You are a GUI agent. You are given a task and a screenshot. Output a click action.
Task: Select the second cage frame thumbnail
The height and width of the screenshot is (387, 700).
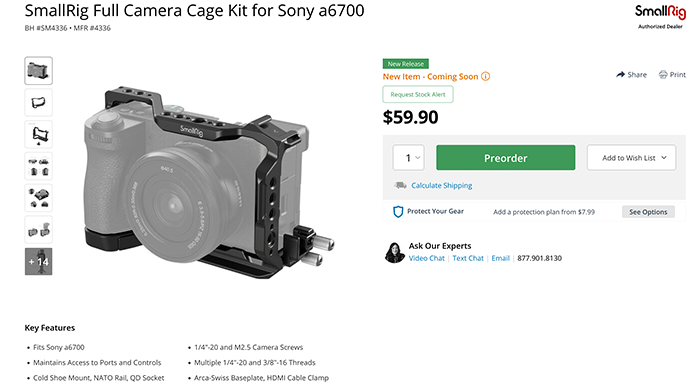[x=38, y=103]
